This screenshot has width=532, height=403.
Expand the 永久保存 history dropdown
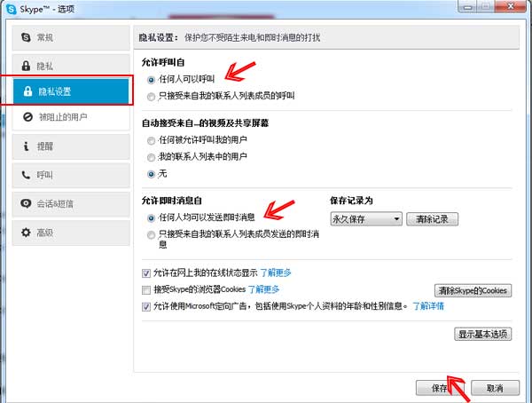point(364,218)
